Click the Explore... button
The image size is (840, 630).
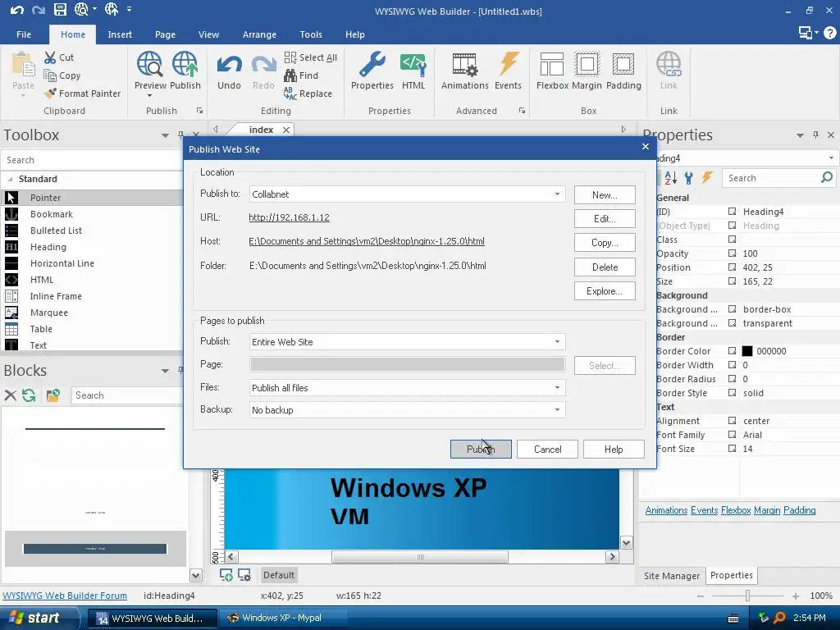[x=605, y=291]
